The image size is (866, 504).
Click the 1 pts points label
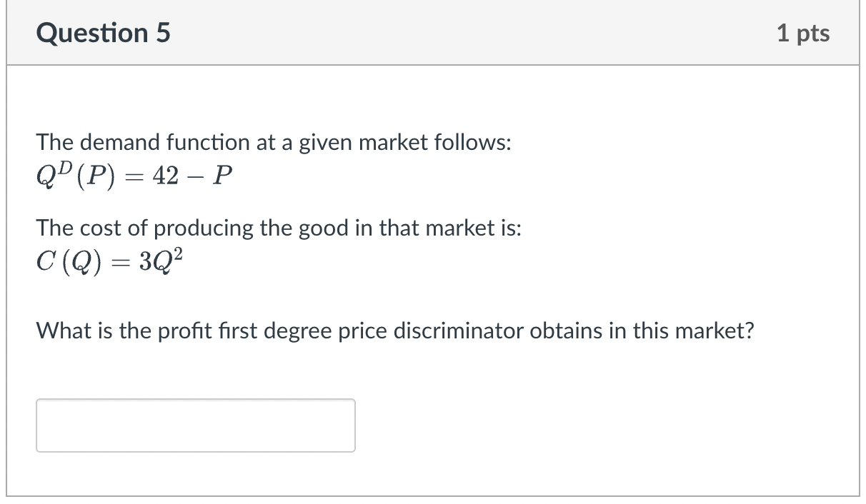[x=803, y=34]
